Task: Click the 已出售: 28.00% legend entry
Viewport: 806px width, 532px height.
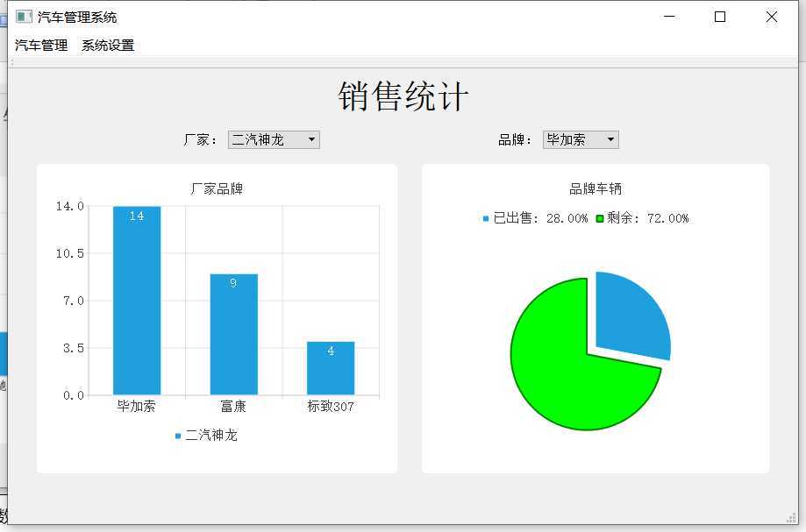Action: click(535, 218)
